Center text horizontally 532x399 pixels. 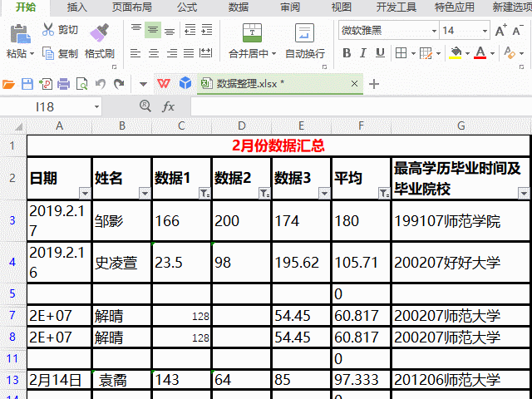coord(154,53)
